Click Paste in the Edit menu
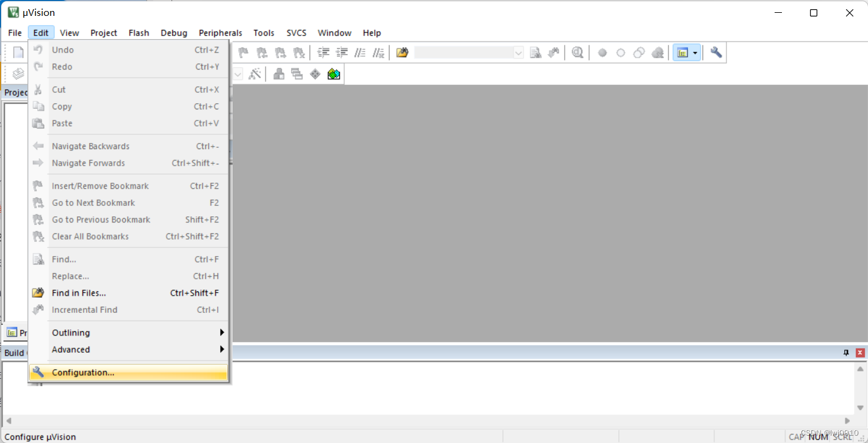Viewport: 868px width, 443px height. click(x=128, y=123)
